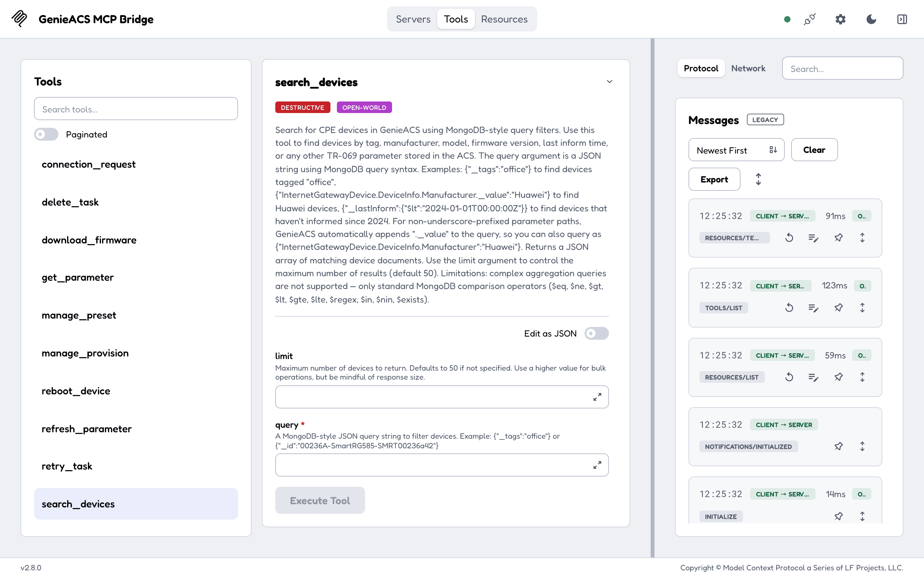Focus the messages Search field
Image resolution: width=924 pixels, height=578 pixels.
click(x=842, y=68)
